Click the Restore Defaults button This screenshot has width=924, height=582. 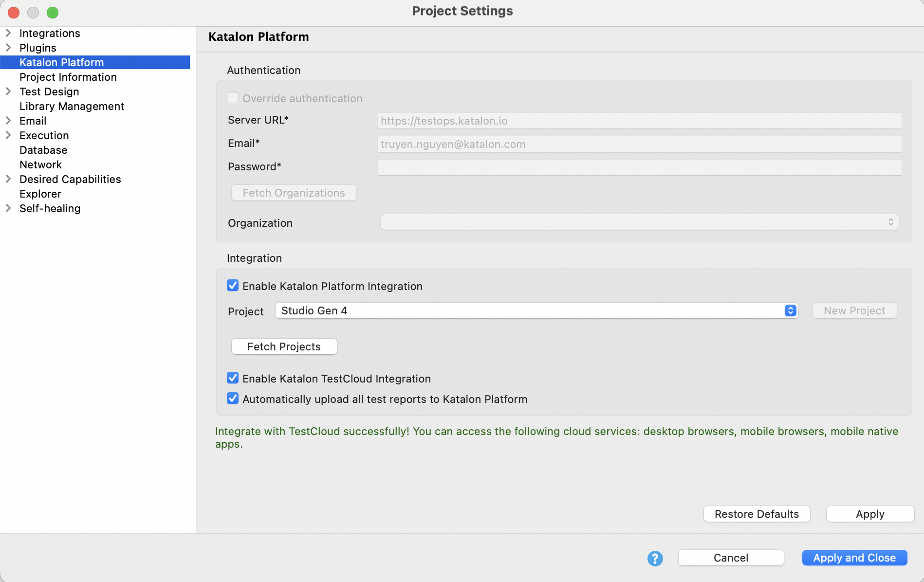tap(757, 514)
